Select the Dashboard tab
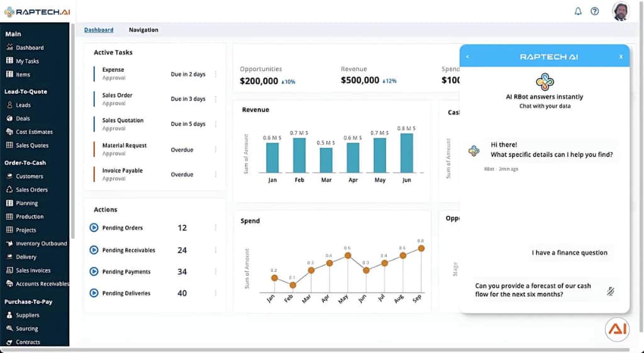644x353 pixels. point(99,30)
